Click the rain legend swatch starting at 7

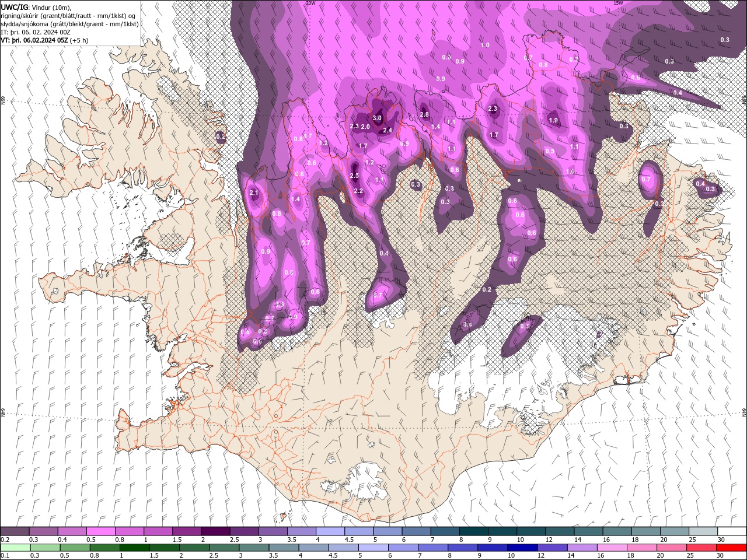tap(433, 548)
